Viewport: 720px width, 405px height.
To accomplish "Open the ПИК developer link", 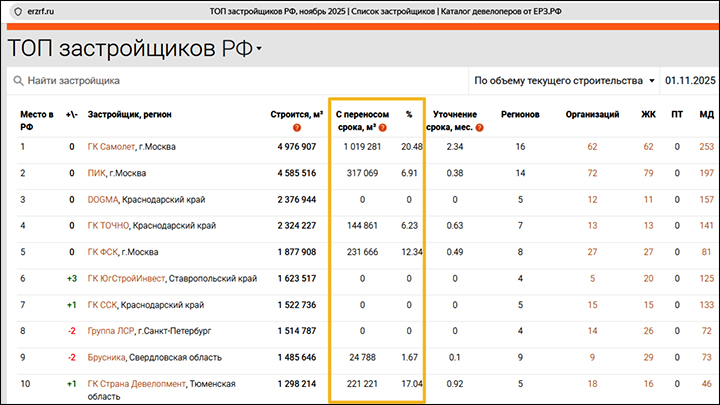I will click(97, 173).
